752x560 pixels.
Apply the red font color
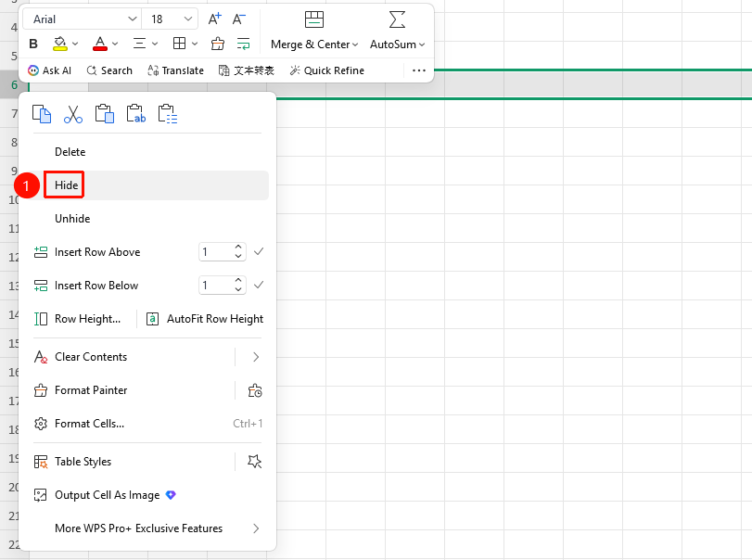click(100, 45)
